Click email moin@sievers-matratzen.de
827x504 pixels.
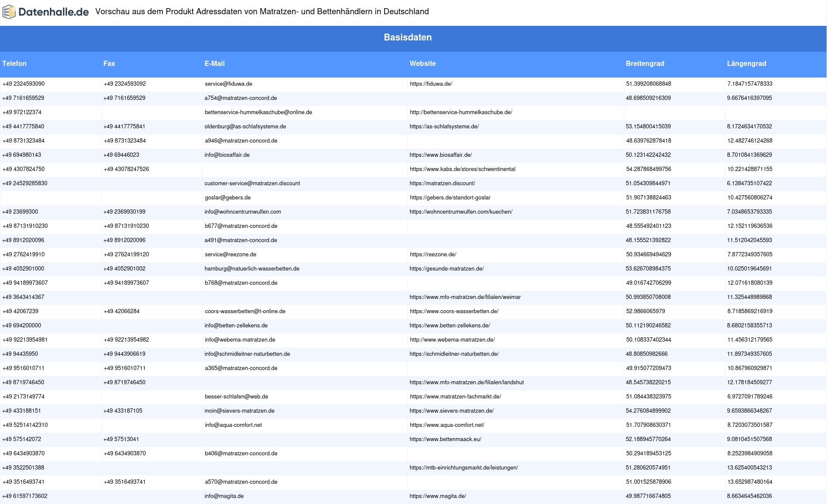point(239,411)
